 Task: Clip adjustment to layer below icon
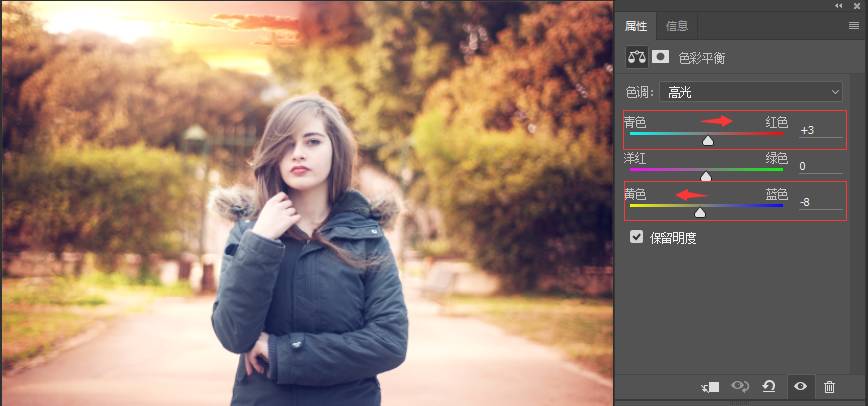[x=710, y=387]
